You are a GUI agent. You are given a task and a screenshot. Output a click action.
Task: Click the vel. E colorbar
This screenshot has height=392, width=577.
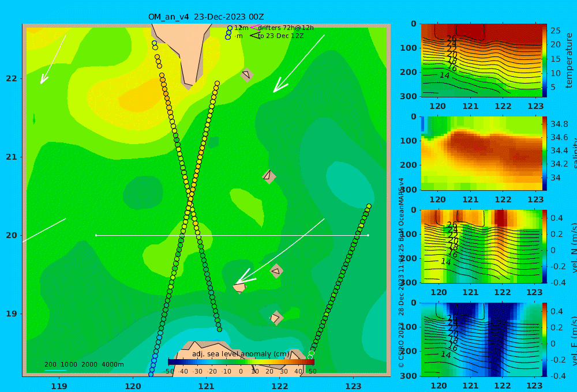pyautogui.click(x=545, y=339)
